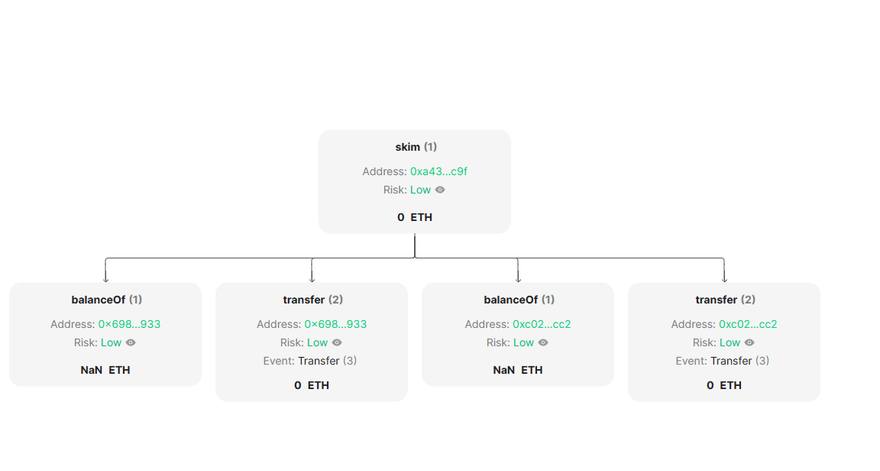
Task: Open address 0xc02...cc2 in the transfer node
Action: pyautogui.click(x=748, y=324)
